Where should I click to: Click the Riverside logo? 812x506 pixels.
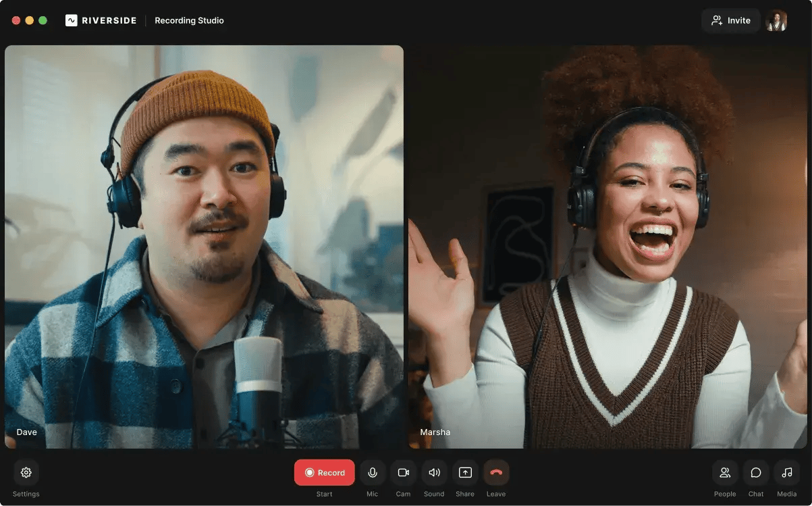click(101, 20)
